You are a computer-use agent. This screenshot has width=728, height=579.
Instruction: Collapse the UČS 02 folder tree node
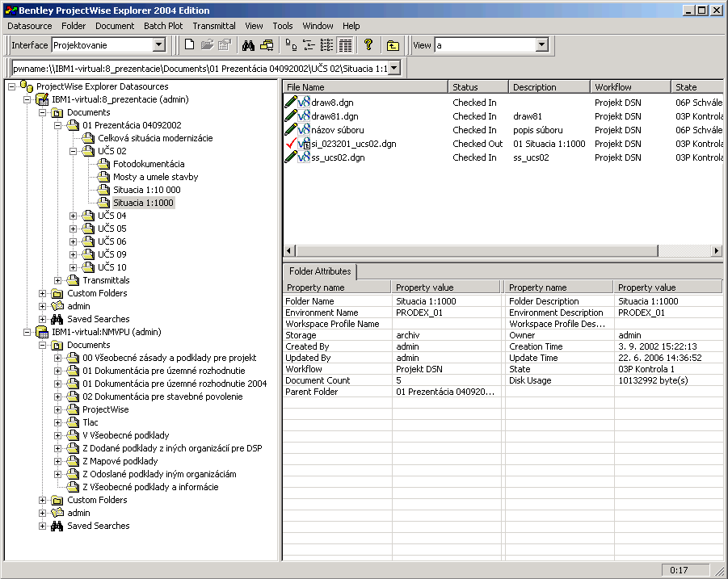[74, 151]
